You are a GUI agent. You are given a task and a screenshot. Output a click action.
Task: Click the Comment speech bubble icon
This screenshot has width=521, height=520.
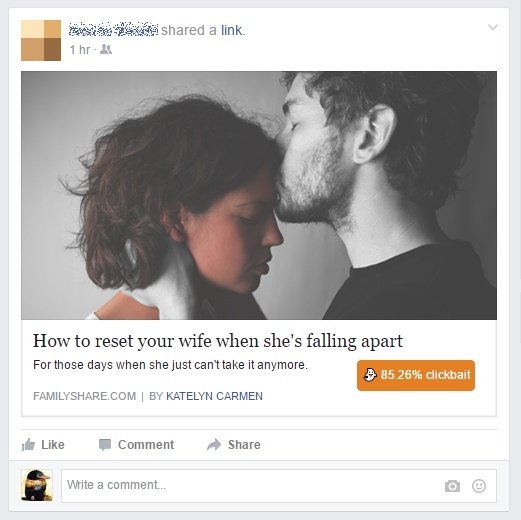[105, 445]
